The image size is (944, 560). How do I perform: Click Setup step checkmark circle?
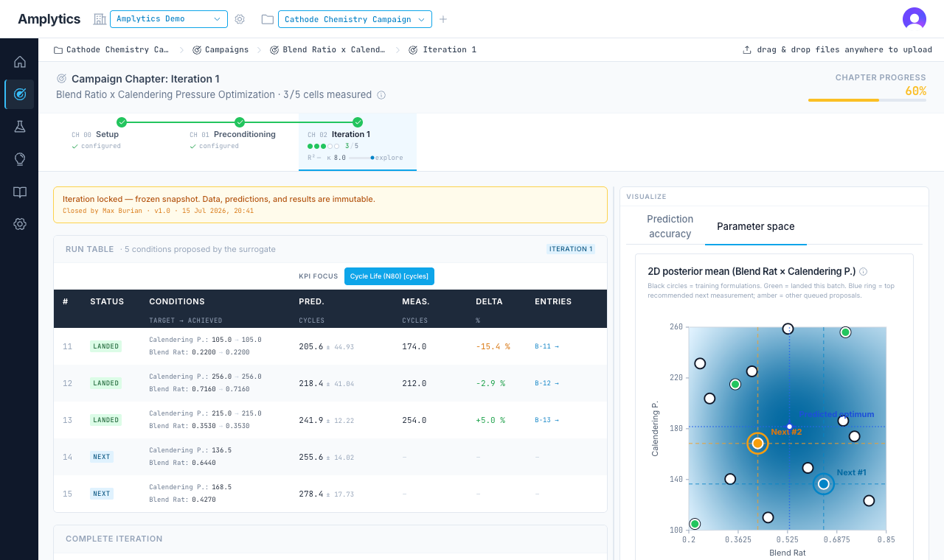tap(122, 122)
